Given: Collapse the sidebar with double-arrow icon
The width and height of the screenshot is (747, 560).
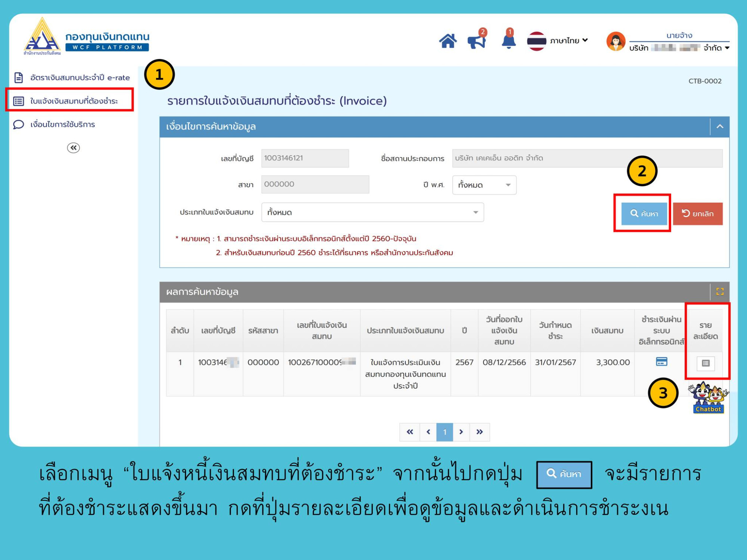Looking at the screenshot, I should coord(73,148).
